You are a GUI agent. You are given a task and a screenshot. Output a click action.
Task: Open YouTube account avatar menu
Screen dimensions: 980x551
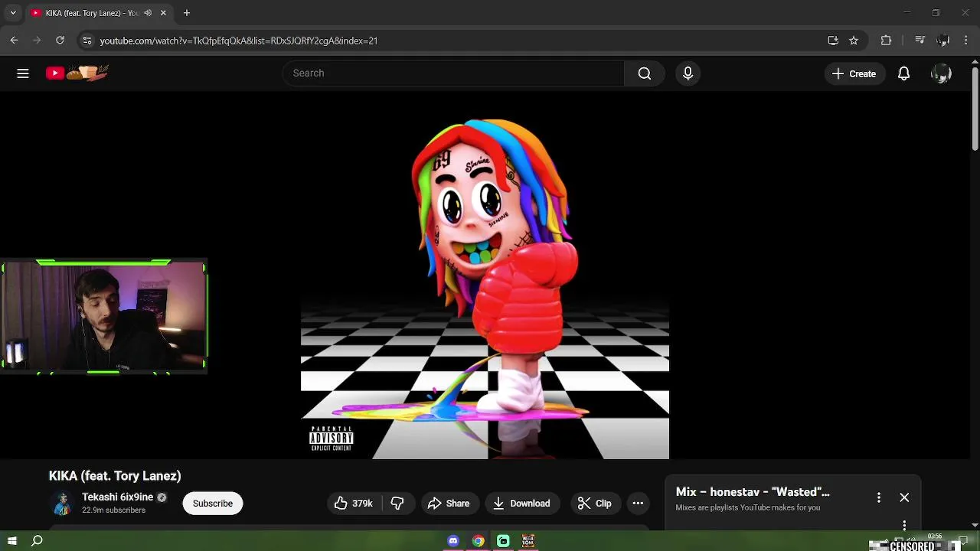click(941, 73)
